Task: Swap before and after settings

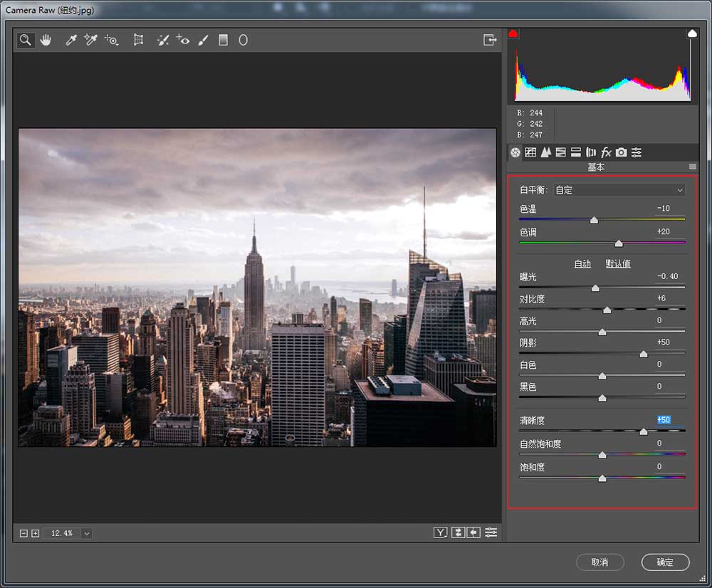Action: [458, 532]
